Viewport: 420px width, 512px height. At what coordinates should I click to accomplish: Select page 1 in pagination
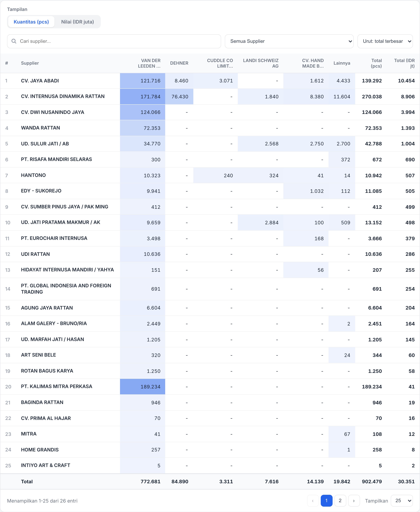[326, 501]
